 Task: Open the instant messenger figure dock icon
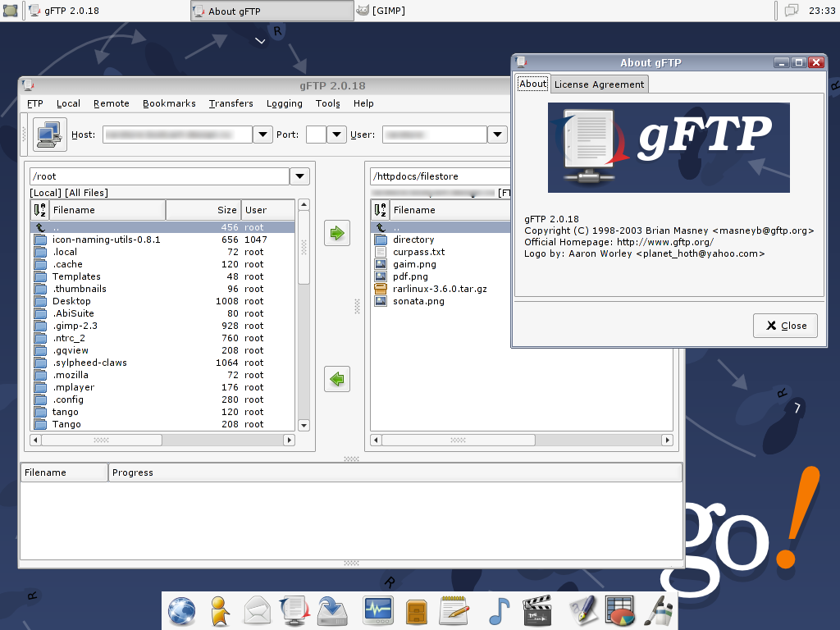[220, 611]
